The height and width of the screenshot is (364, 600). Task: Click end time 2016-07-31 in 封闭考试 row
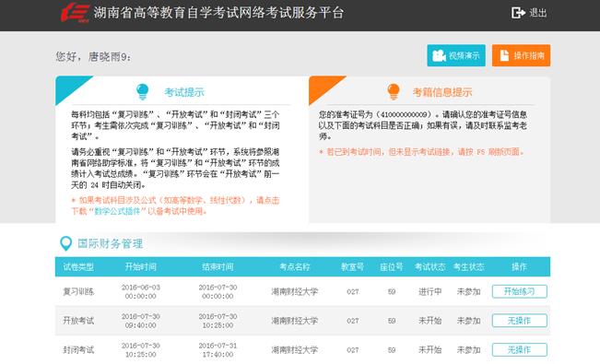(218, 346)
